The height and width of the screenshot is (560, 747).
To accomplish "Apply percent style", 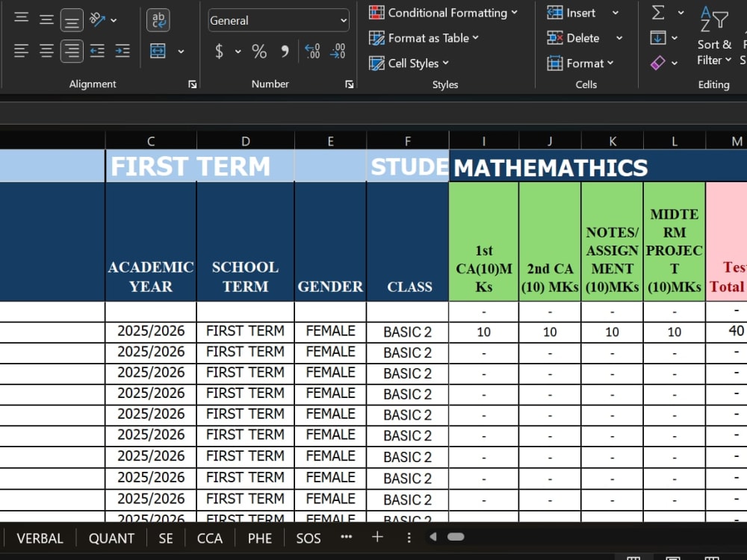I will pyautogui.click(x=259, y=51).
